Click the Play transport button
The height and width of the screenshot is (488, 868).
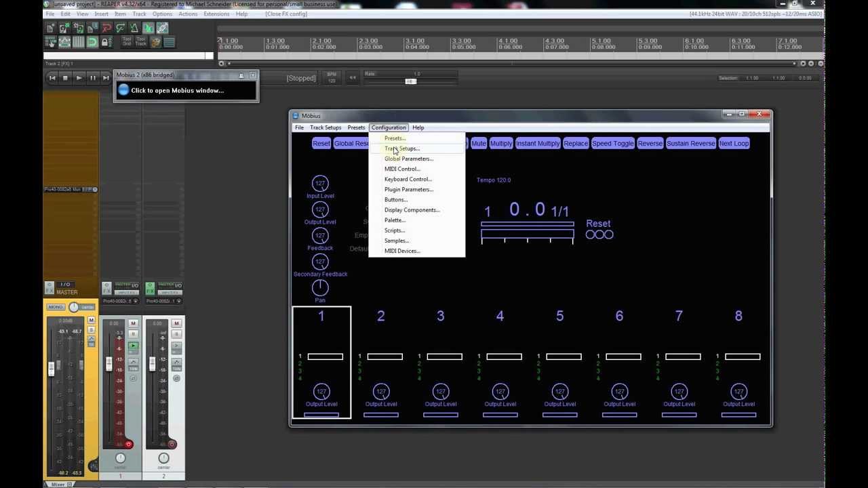79,78
